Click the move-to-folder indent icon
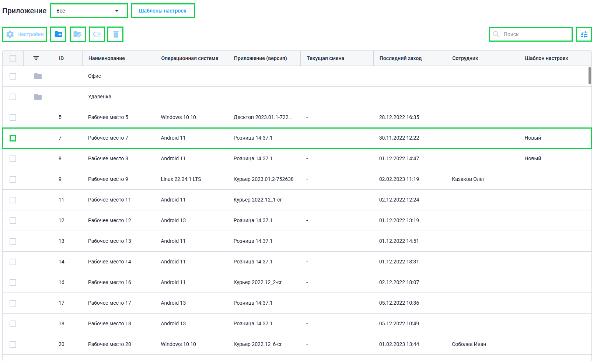 [97, 34]
